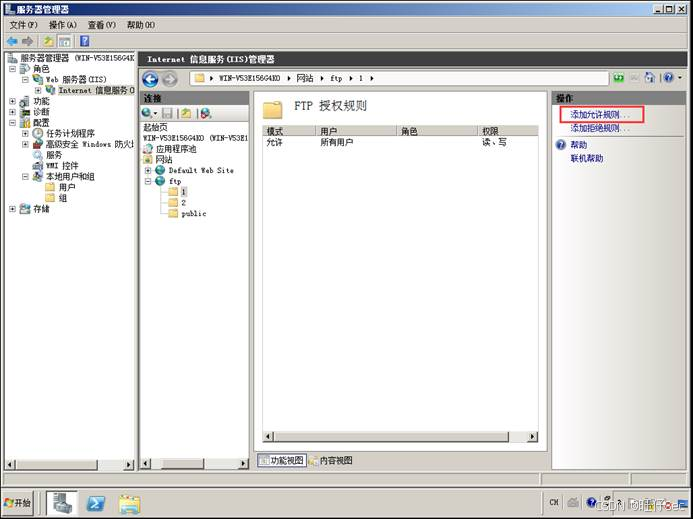Go back with the IIS blue arrow
The image size is (694, 520).
point(150,79)
